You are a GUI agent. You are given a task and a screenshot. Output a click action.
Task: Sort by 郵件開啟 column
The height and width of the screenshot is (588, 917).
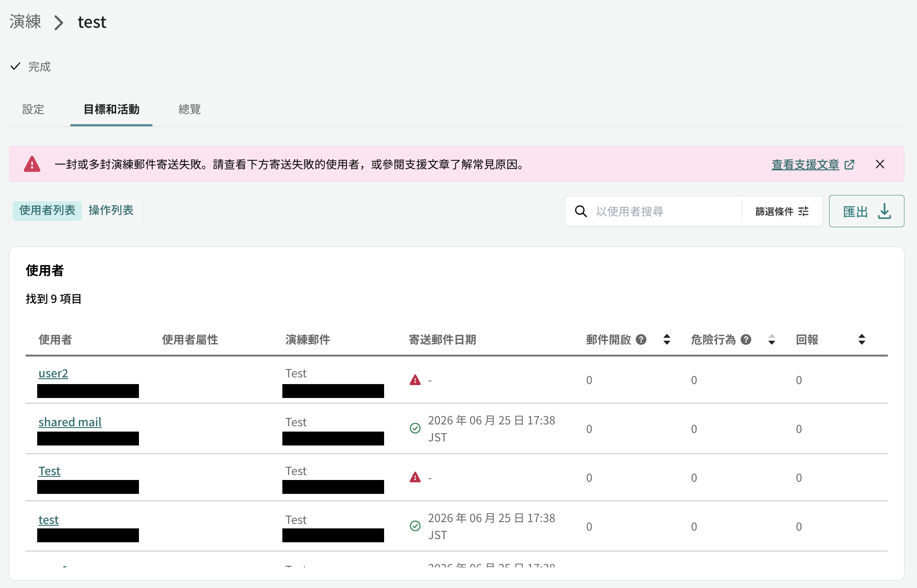click(667, 339)
